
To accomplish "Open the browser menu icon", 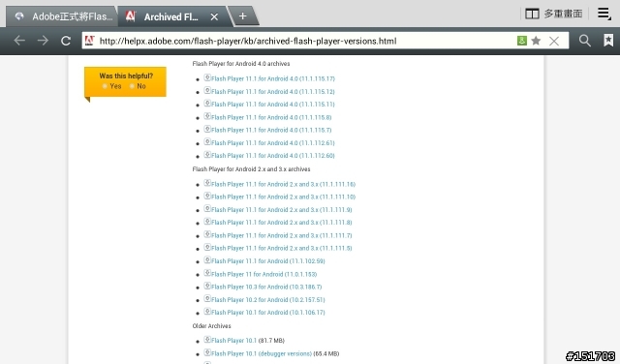I will point(604,14).
